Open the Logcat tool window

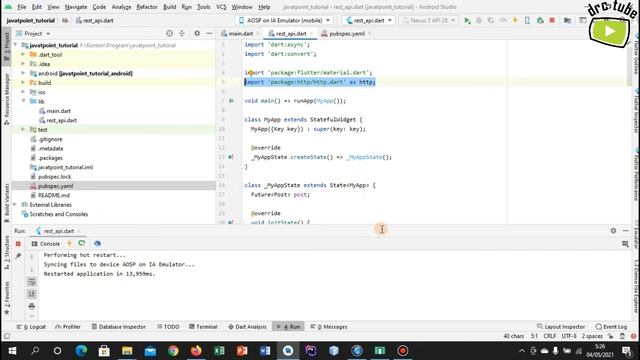click(x=31, y=327)
